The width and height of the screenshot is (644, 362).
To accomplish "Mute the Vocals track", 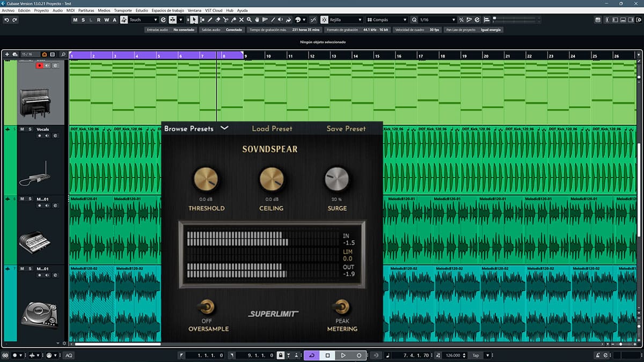I will (22, 129).
